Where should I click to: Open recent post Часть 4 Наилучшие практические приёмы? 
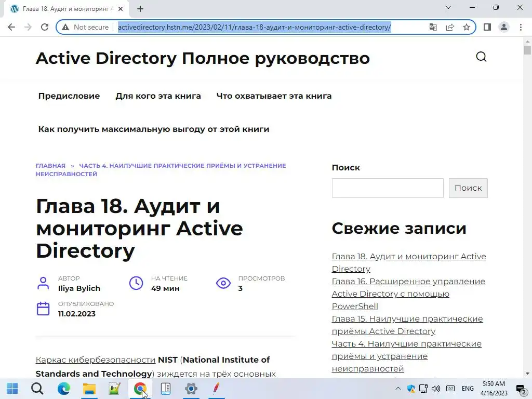tap(406, 356)
